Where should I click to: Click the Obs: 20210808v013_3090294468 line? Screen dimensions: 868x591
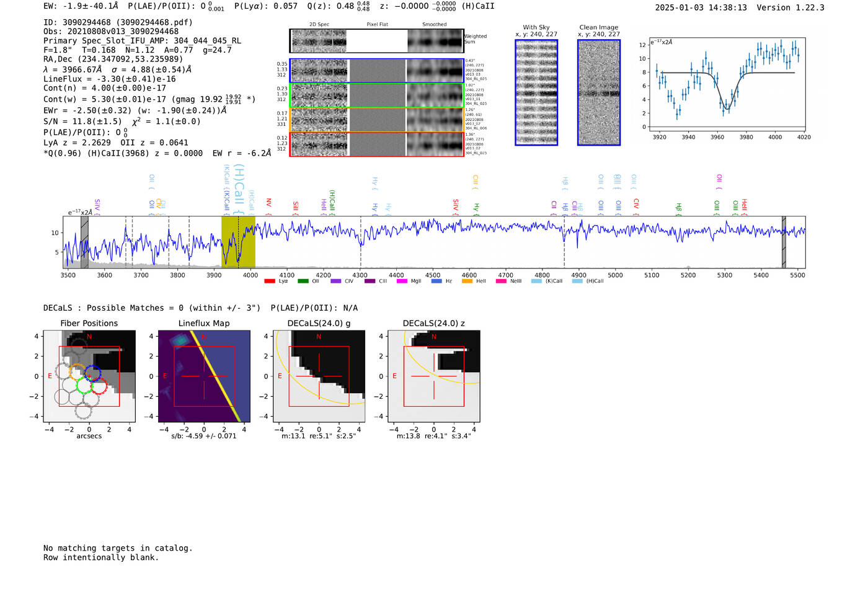pos(111,32)
